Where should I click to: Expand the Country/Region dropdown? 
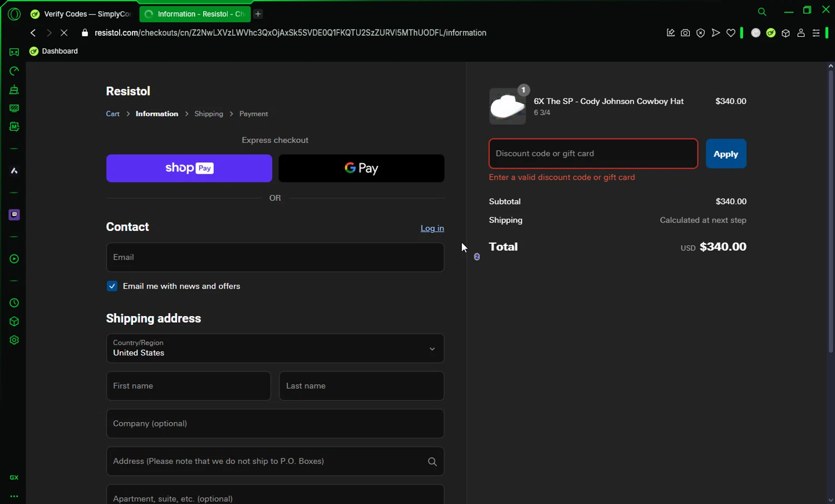(x=275, y=348)
